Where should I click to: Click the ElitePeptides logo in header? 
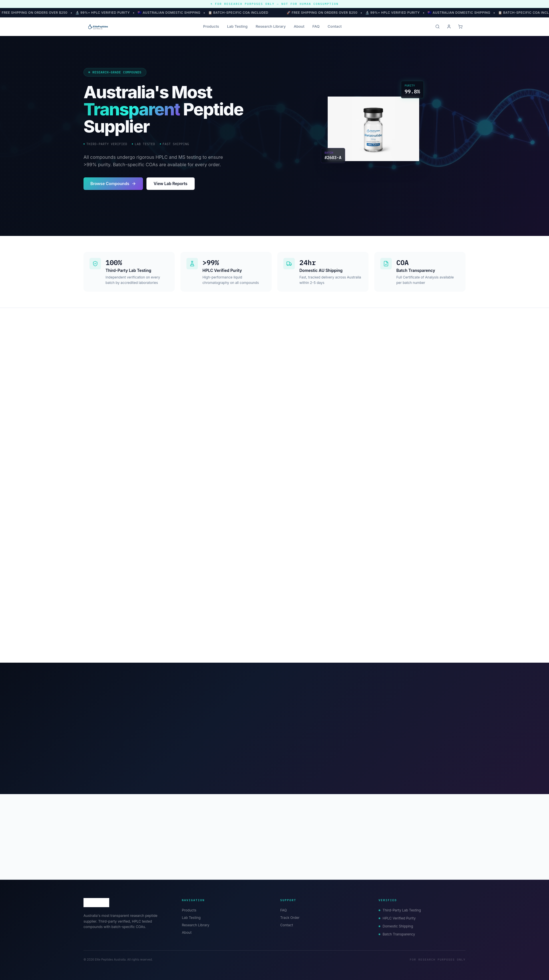(98, 27)
